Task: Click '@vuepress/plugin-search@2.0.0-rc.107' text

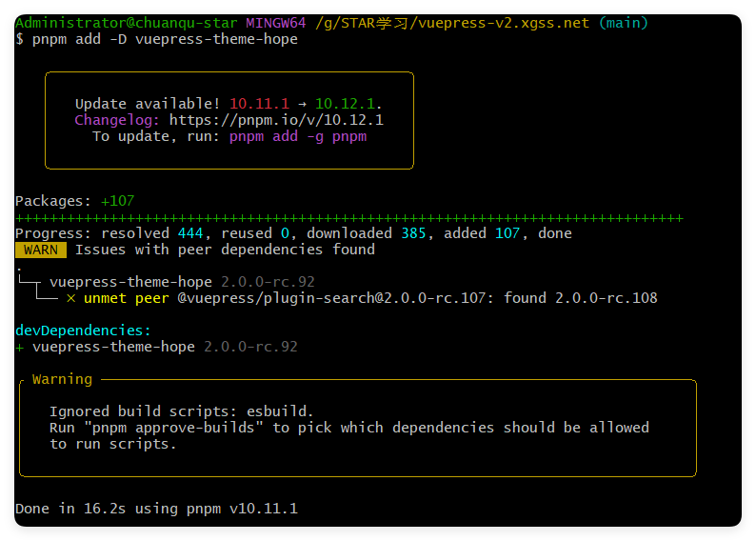Action: pos(331,298)
